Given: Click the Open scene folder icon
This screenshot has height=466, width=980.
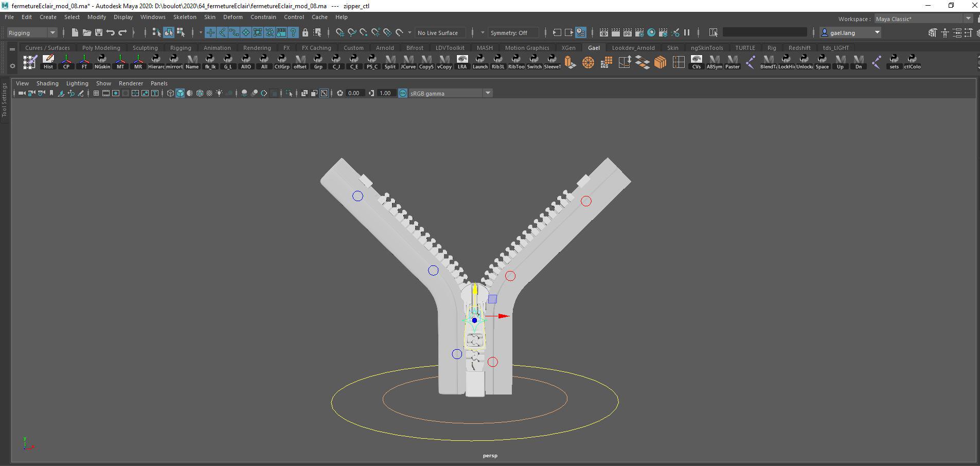Looking at the screenshot, I should pyautogui.click(x=86, y=32).
